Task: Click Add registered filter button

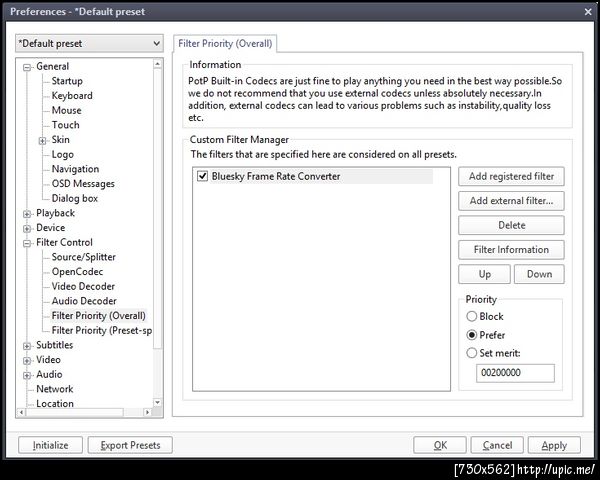Action: point(511,176)
